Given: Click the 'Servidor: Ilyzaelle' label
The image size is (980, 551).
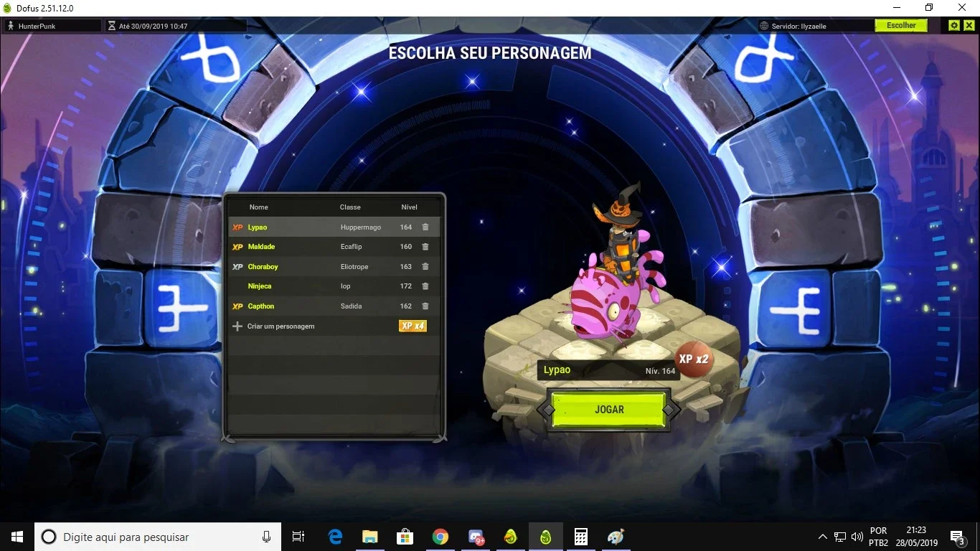Looking at the screenshot, I should tap(798, 26).
